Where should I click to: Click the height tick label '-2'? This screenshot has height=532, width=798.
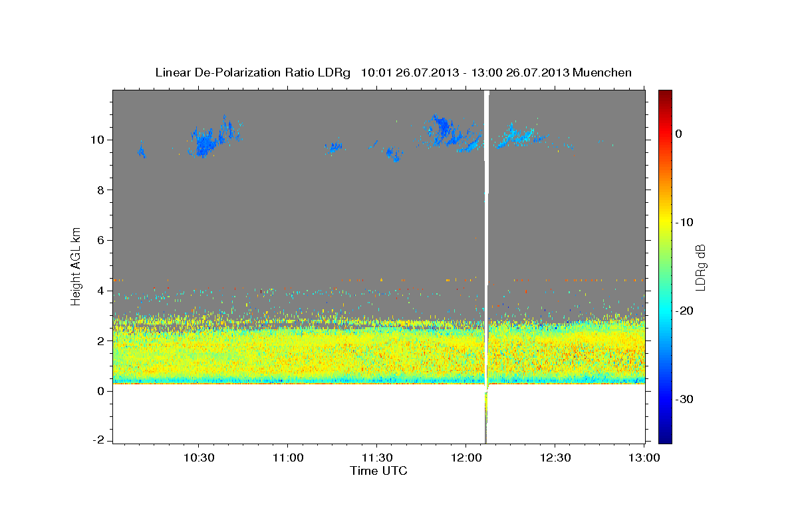pos(99,441)
